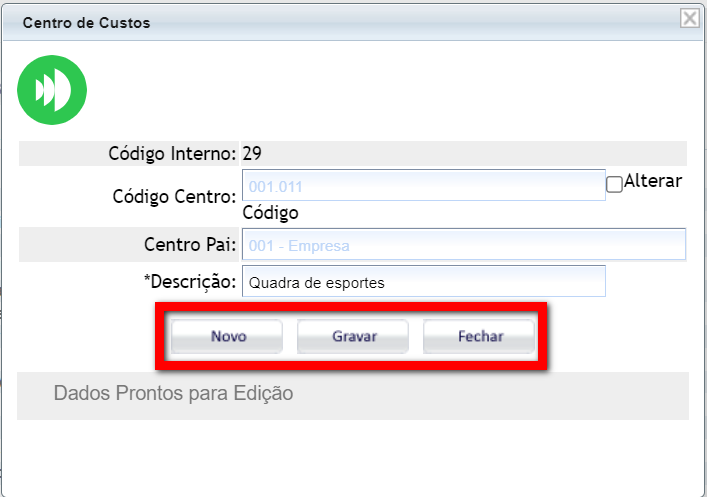Click the Código word below the code field
The width and height of the screenshot is (707, 497).
coord(271,212)
